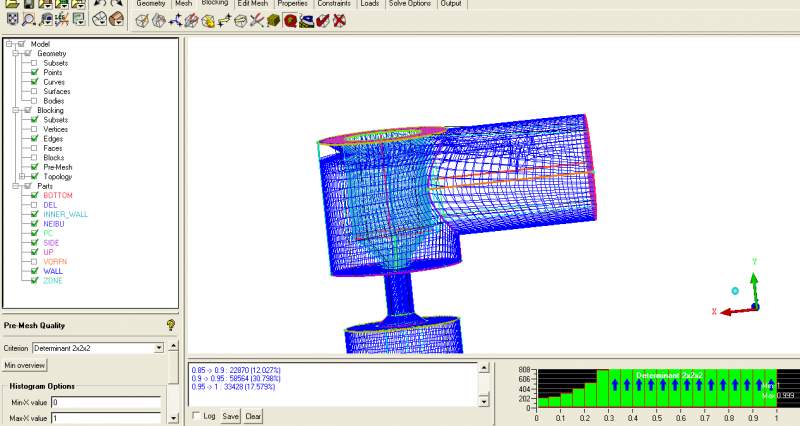The width and height of the screenshot is (800, 426).
Task: Open the Edit Mesh tab
Action: coord(253,4)
